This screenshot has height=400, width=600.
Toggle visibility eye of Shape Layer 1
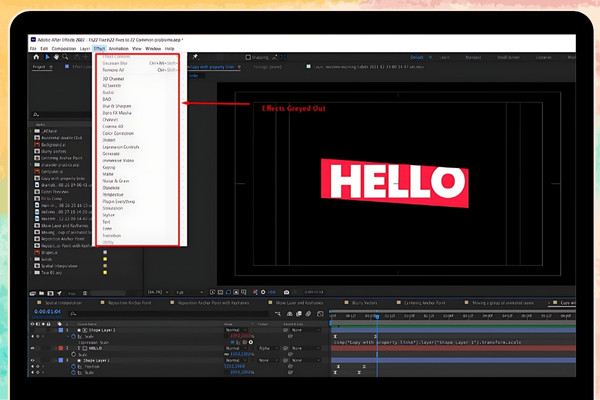[x=33, y=360]
